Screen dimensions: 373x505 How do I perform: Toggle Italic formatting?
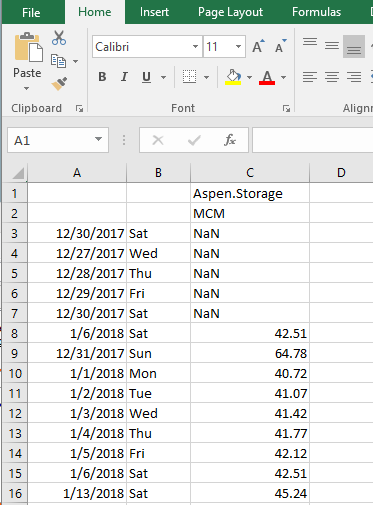pos(124,77)
